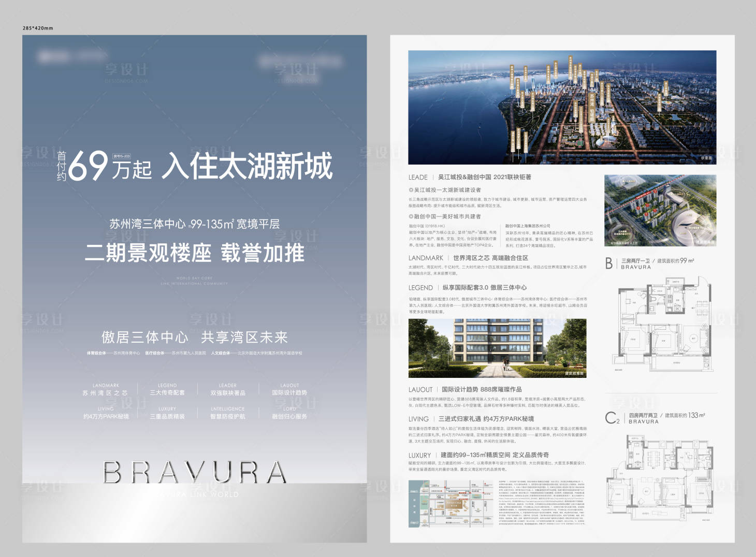
Task: Click 示意图 caption on night aerial image
Action: pyautogui.click(x=706, y=158)
